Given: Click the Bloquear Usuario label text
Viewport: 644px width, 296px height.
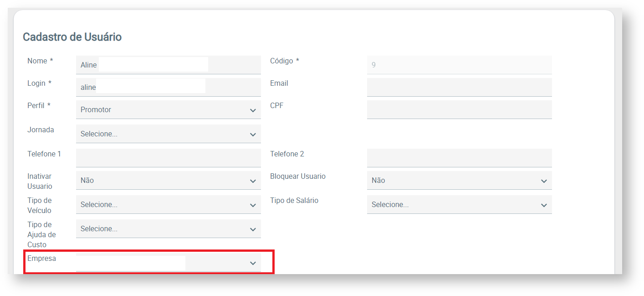Looking at the screenshot, I should (x=297, y=177).
